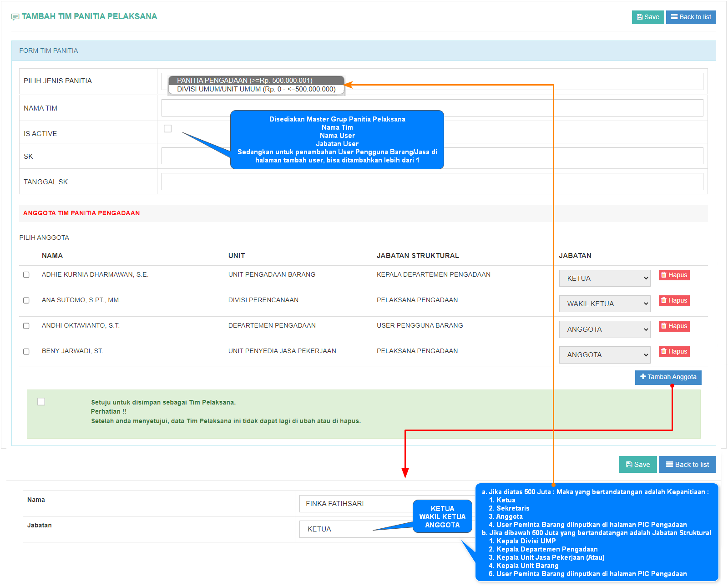This screenshot has height=587, width=728.
Task: Click the bottom Back to list button
Action: [x=687, y=465]
